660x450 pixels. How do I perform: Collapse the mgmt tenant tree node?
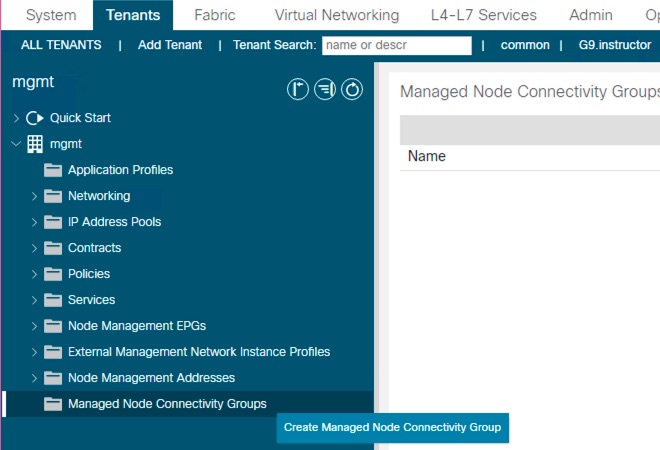point(16,144)
